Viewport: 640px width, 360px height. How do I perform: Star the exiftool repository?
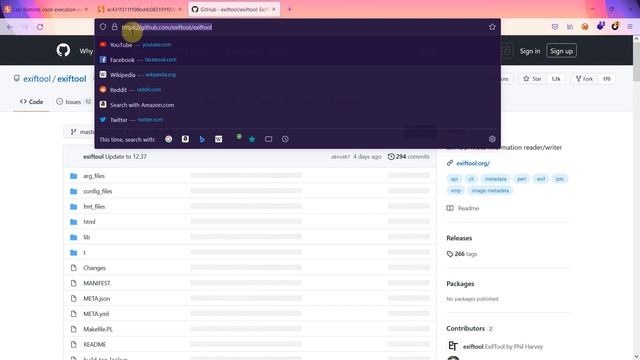[533, 79]
